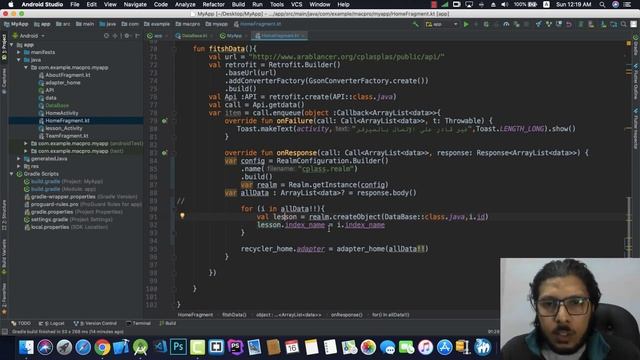The image size is (640, 360).
Task: Collapse the Gradle Scripts node
Action: click(x=12, y=174)
